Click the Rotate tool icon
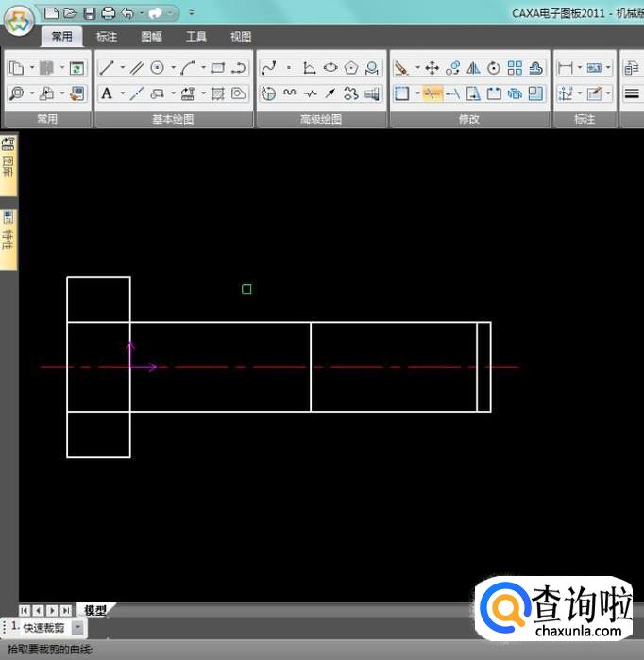The width and height of the screenshot is (644, 660). click(494, 68)
